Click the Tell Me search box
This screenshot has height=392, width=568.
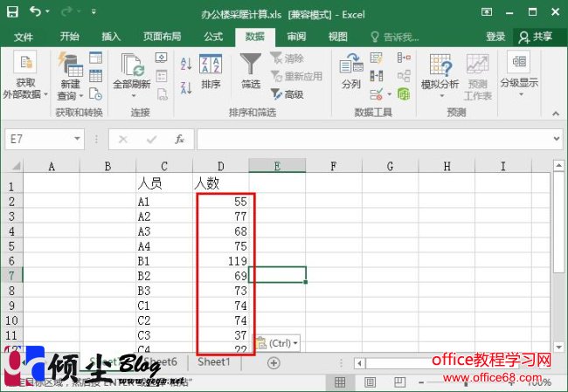point(395,37)
